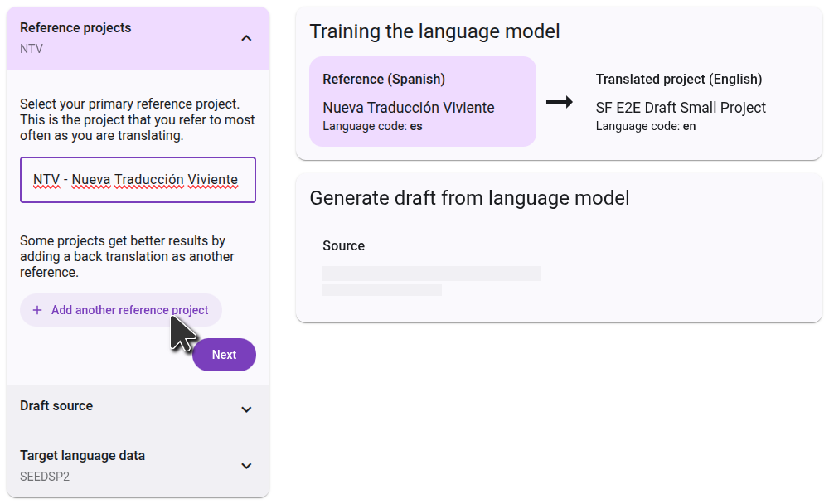Click SF E2E Draft Small Project name
Image resolution: width=829 pixels, height=504 pixels.
[681, 108]
